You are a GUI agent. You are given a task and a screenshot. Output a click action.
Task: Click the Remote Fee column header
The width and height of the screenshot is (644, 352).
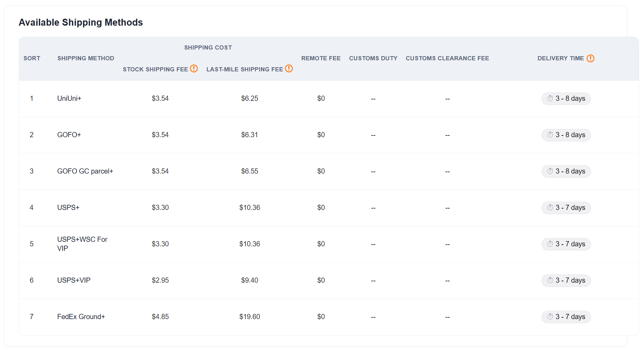(x=321, y=58)
